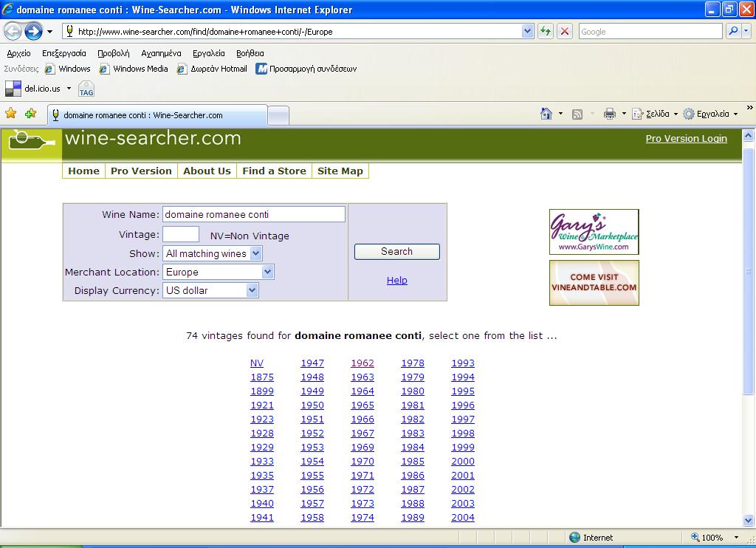
Task: Open the Αρχείο menu
Action: click(x=18, y=53)
